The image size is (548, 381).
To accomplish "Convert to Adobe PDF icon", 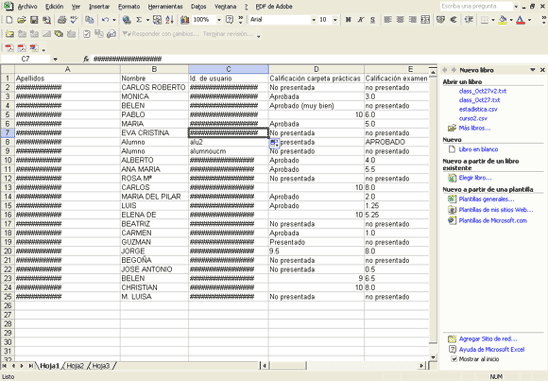I will click(9, 48).
